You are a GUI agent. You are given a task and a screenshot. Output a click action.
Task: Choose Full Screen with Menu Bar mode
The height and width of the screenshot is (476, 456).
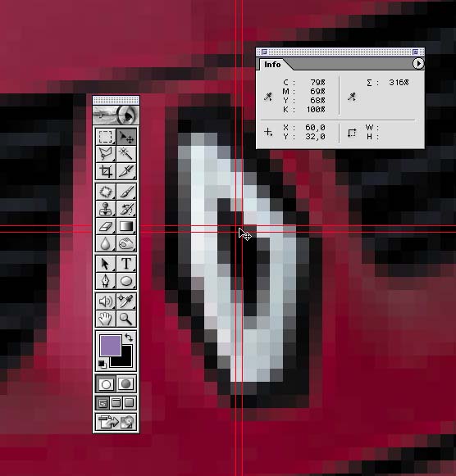click(116, 403)
